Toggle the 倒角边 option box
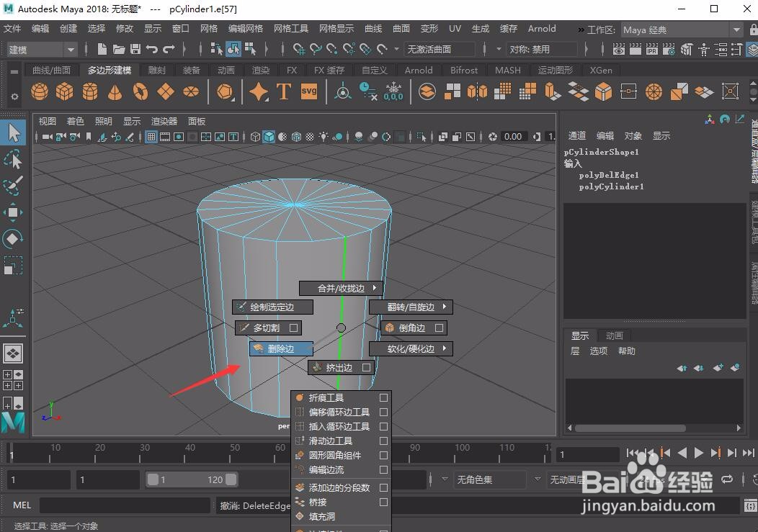Image resolution: width=758 pixels, height=532 pixels. [439, 328]
